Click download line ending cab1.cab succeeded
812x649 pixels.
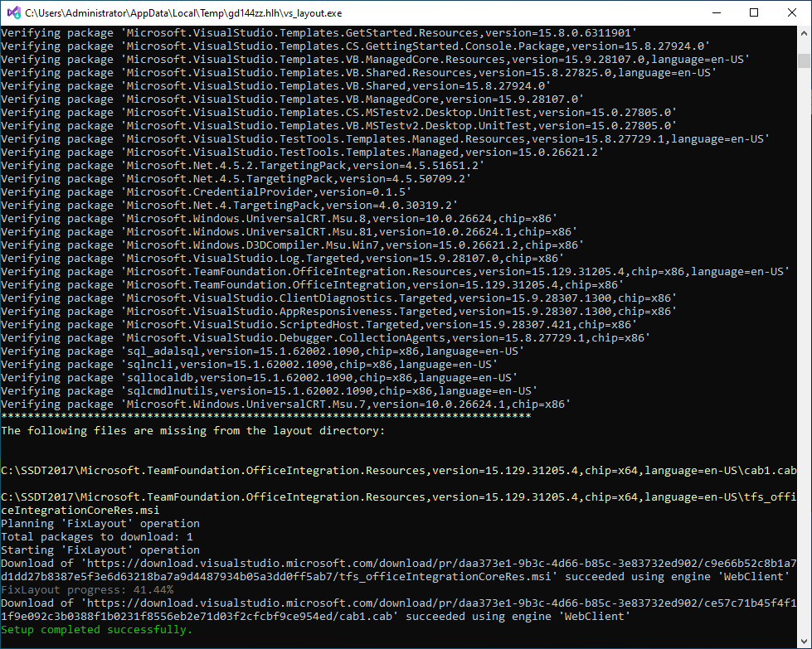315,616
